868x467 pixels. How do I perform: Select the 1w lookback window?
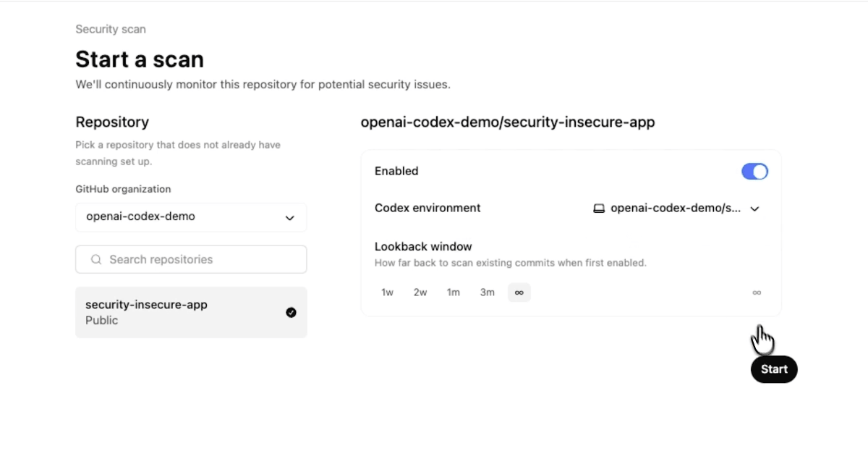(x=387, y=293)
